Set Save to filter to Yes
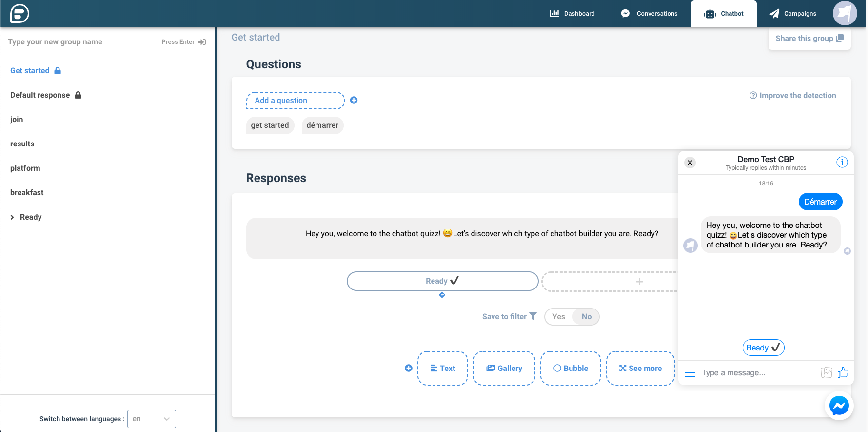868x432 pixels. click(x=559, y=316)
